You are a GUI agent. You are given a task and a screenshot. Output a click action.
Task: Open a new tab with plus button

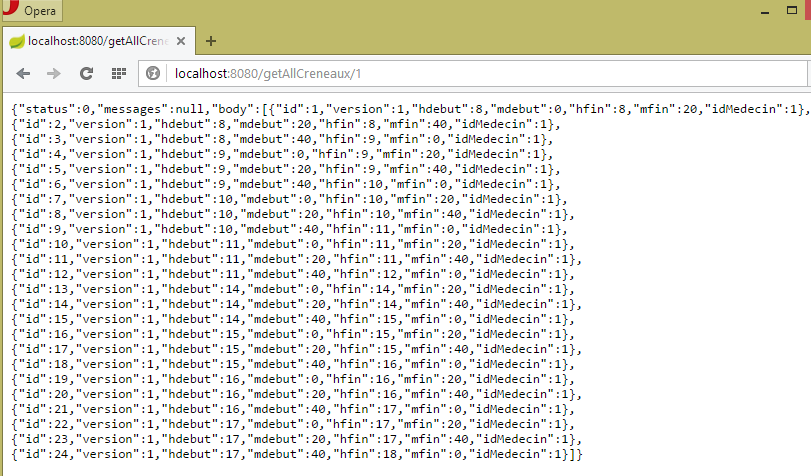(x=211, y=41)
